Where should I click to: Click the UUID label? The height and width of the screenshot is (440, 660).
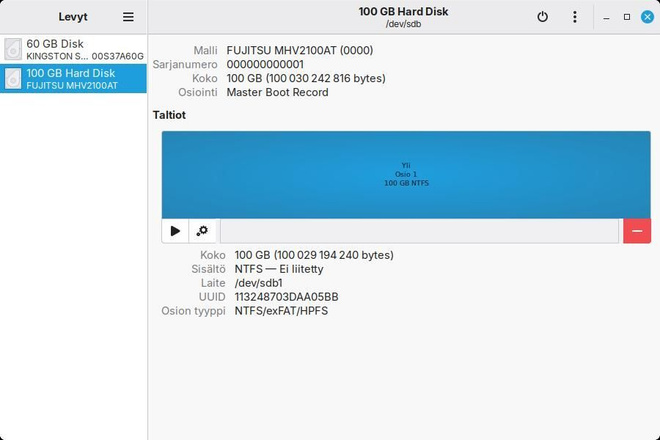pyautogui.click(x=212, y=297)
